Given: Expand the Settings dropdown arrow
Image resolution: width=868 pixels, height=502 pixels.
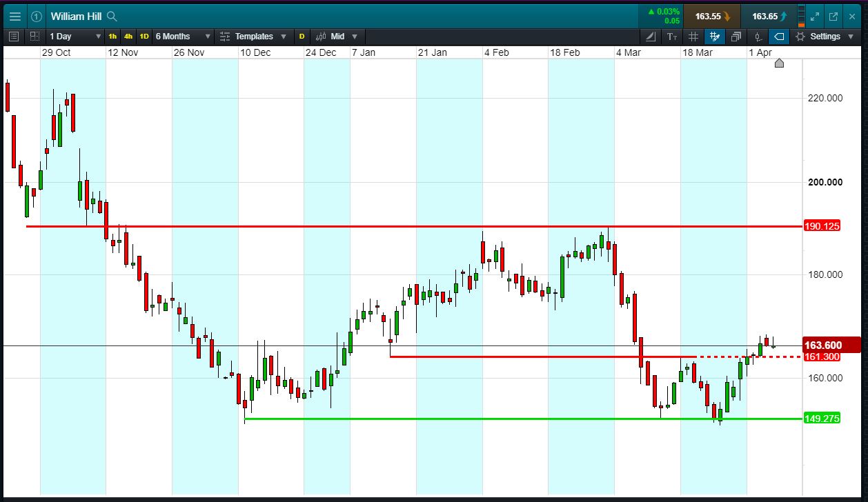Looking at the screenshot, I should 851,37.
